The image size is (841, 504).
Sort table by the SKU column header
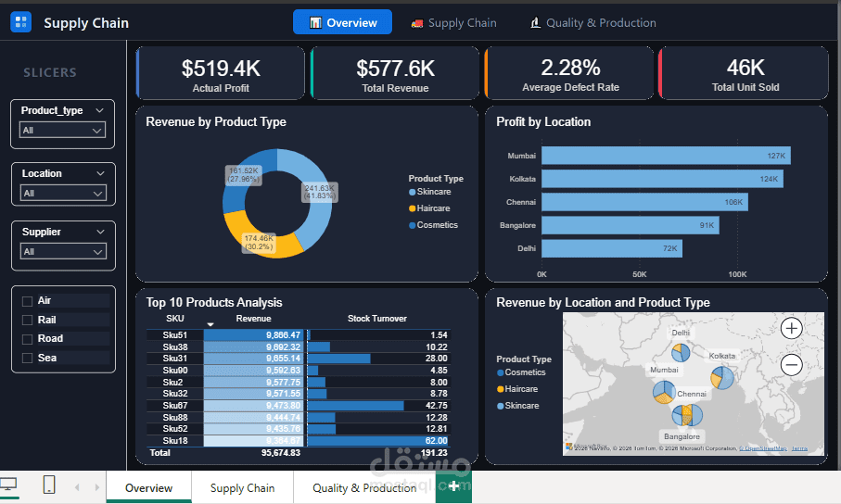tap(175, 319)
